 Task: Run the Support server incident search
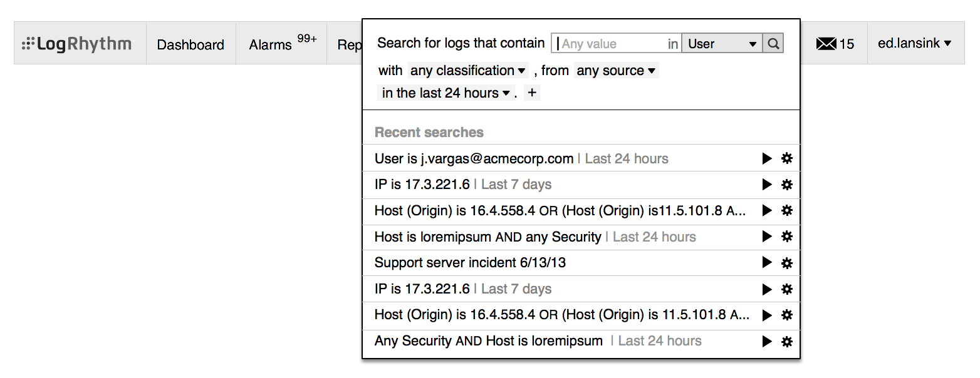tap(766, 263)
